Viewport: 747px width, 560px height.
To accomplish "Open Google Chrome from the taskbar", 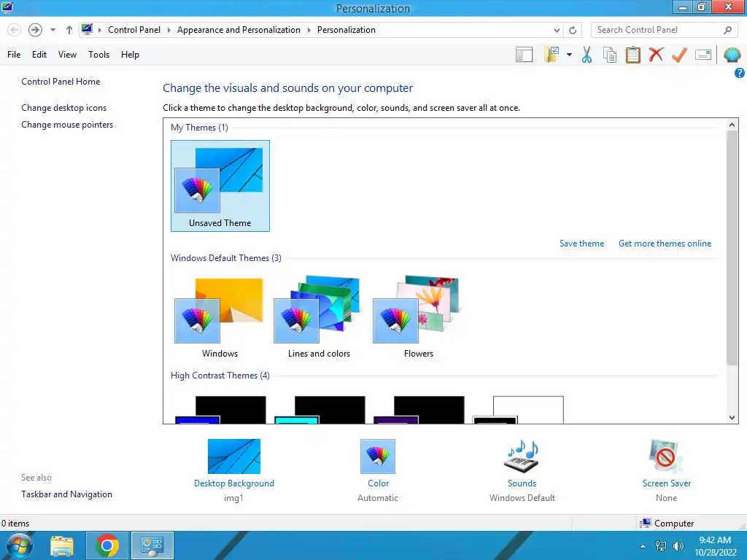I will click(107, 545).
